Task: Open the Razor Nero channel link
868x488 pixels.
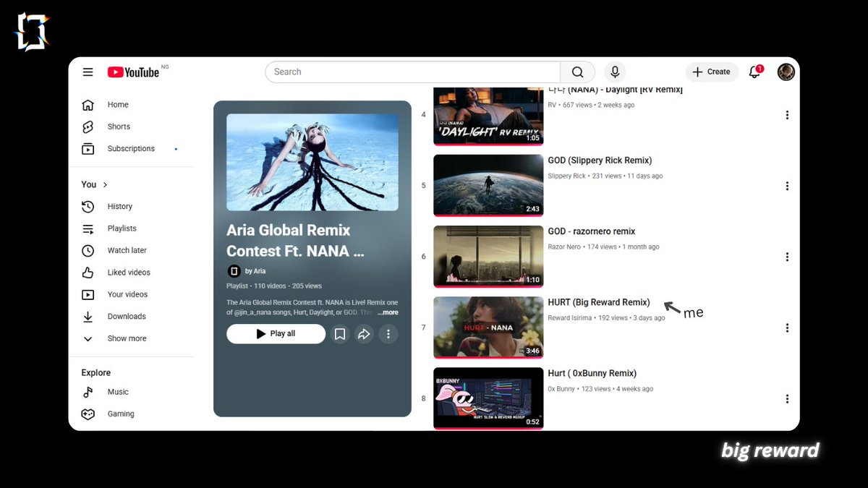Action: coord(564,247)
